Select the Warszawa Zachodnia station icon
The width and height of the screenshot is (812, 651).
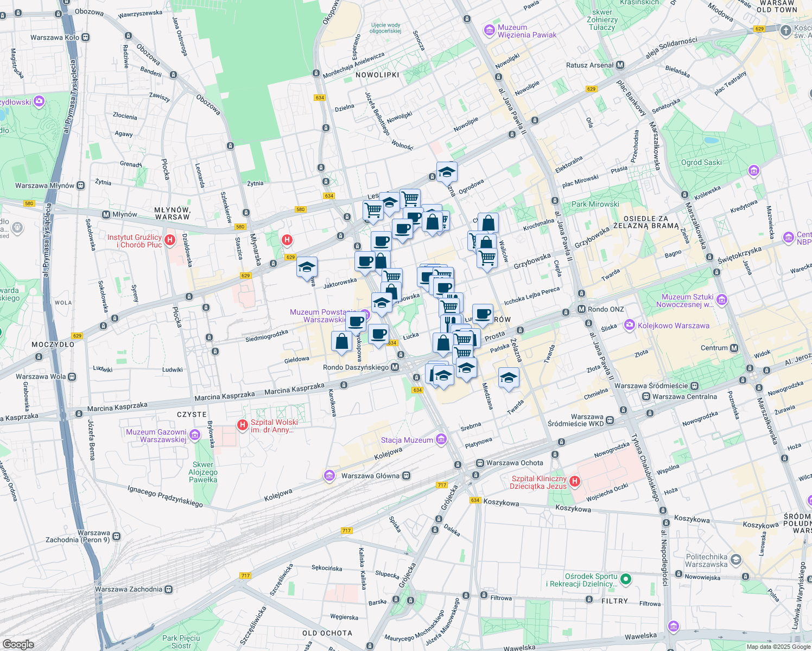169,589
